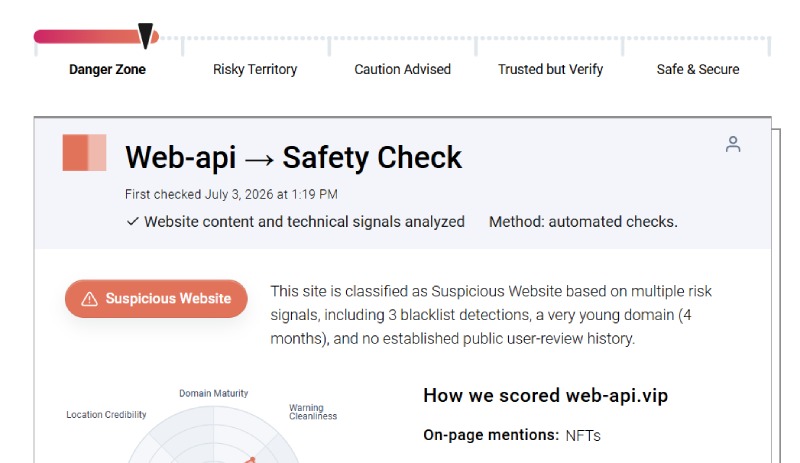The image size is (800, 463).
Task: Click the black trust score marker
Action: [145, 36]
